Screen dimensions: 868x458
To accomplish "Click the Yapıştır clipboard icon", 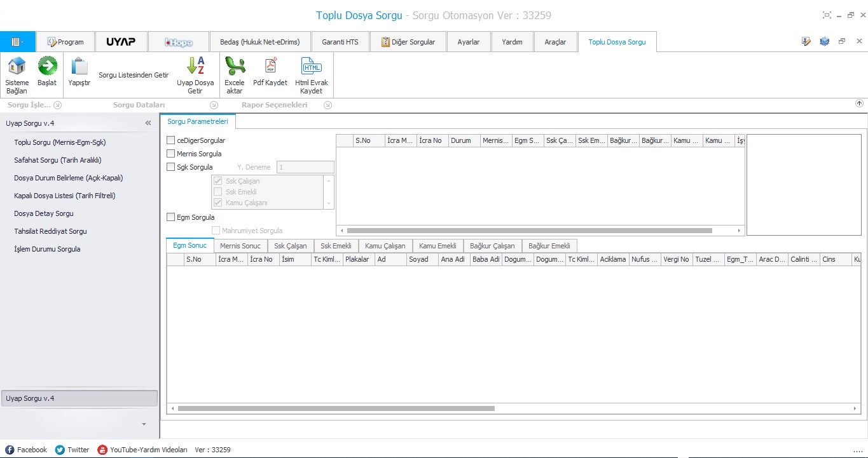I will coord(79,66).
